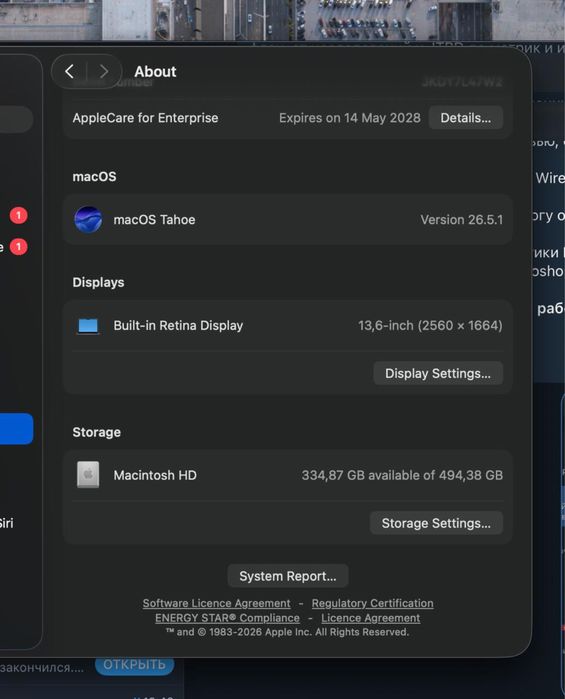Go back using the left chevron
Image resolution: width=565 pixels, height=699 pixels.
(70, 71)
